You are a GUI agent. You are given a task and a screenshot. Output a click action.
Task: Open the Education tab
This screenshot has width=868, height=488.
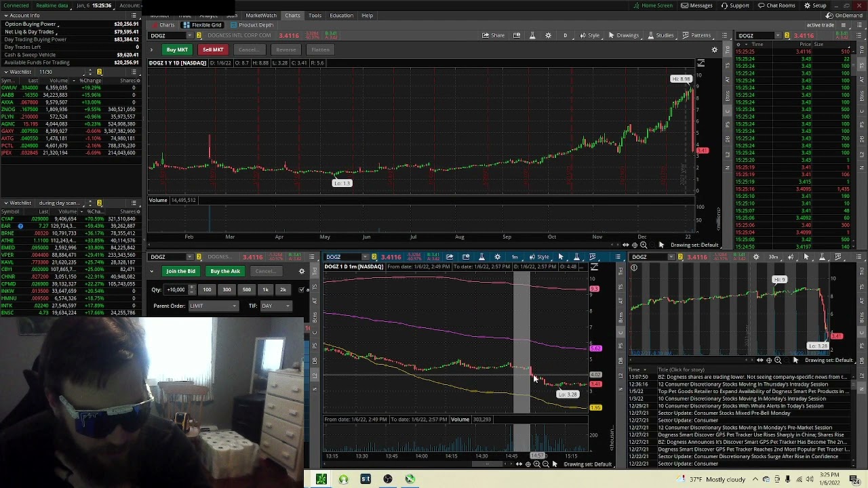341,15
